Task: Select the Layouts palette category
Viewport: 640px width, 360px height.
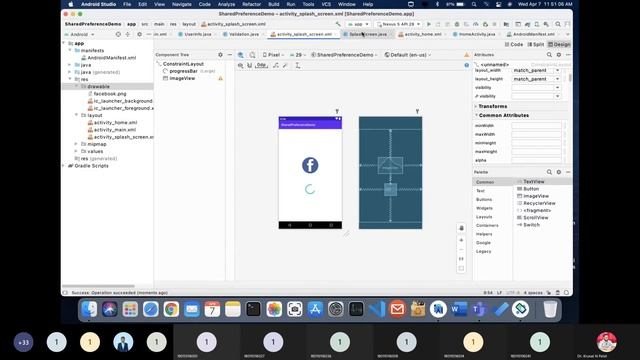Action: click(x=484, y=217)
